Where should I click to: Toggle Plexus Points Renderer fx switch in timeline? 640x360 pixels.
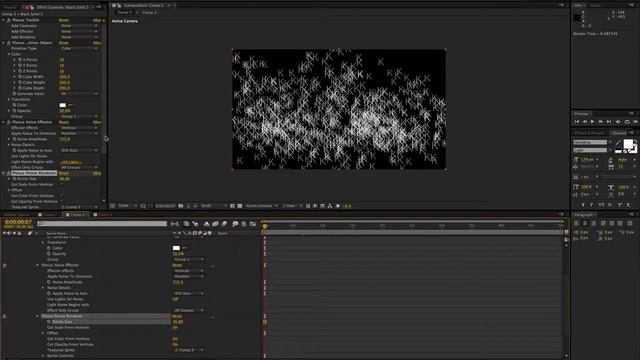coord(4,316)
